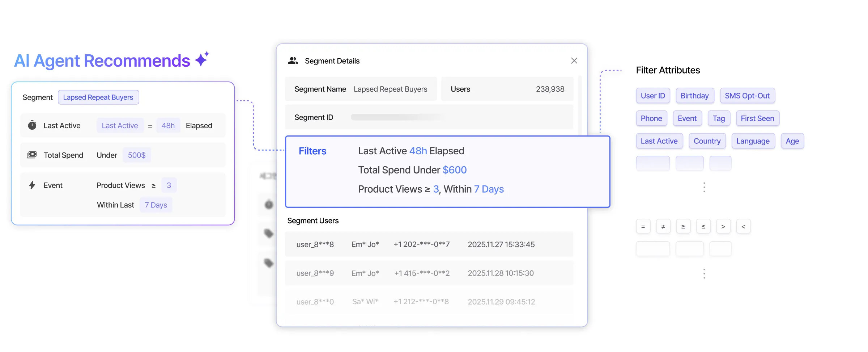This screenshot has height=352, width=868.
Task: Click the Segment Users heading
Action: [x=313, y=221]
